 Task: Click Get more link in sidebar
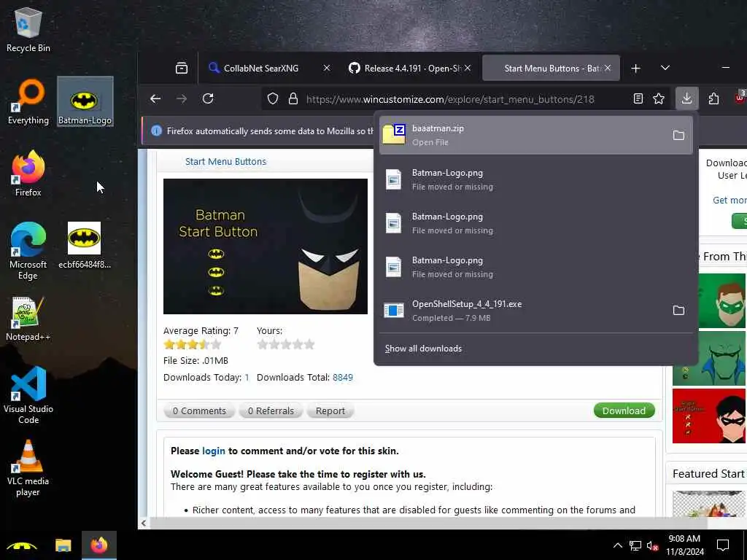click(729, 200)
